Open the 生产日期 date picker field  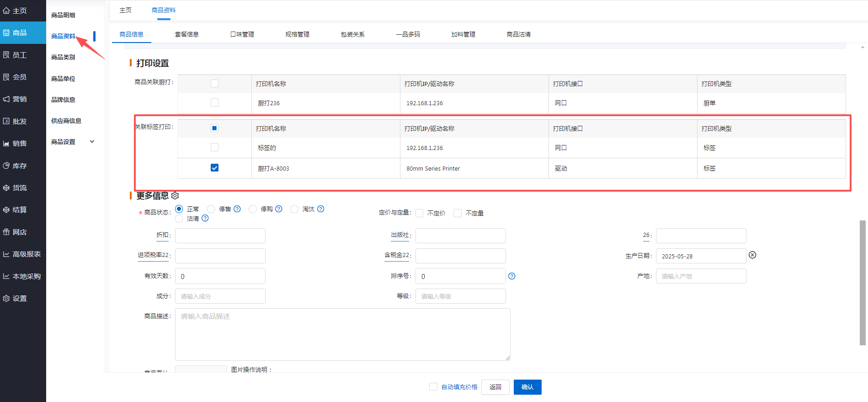[700, 256]
